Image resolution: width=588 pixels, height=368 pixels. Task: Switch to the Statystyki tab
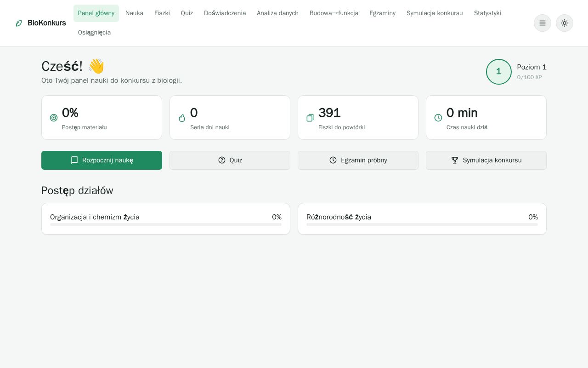pyautogui.click(x=487, y=13)
